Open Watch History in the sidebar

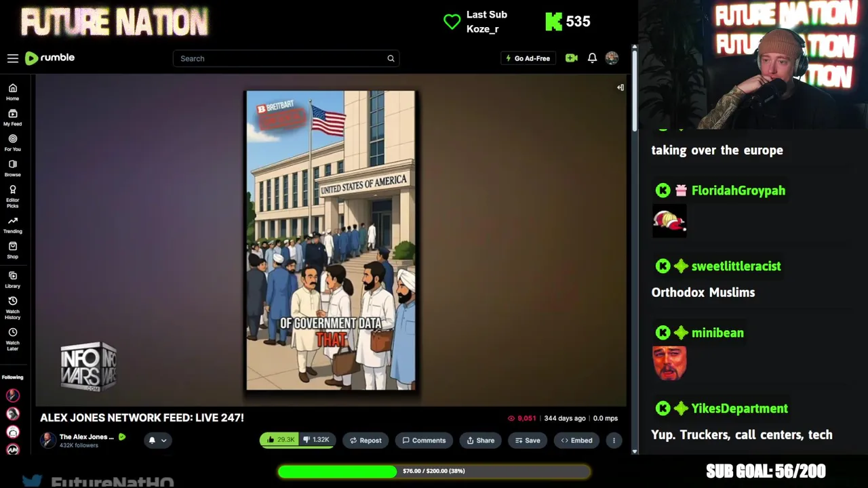[x=12, y=308]
